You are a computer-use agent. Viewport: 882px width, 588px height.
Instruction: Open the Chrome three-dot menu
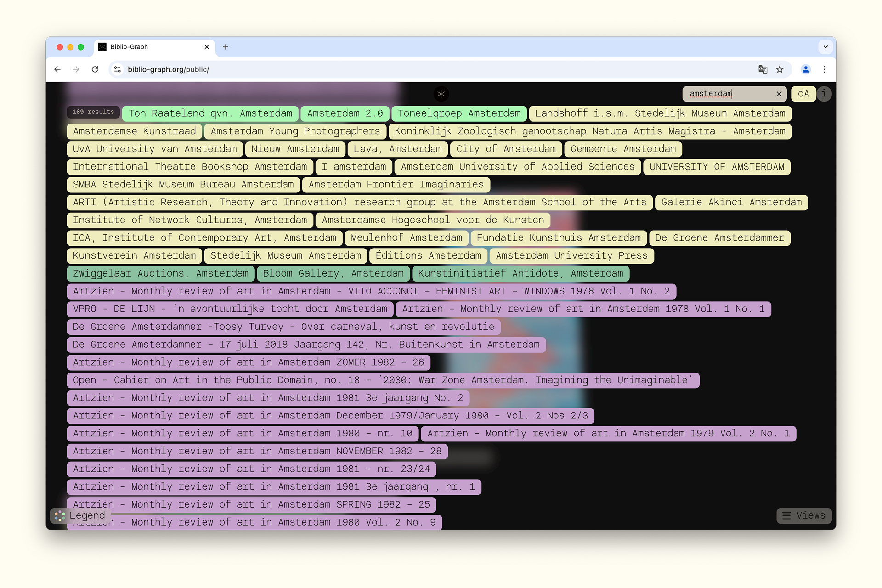[x=825, y=69]
